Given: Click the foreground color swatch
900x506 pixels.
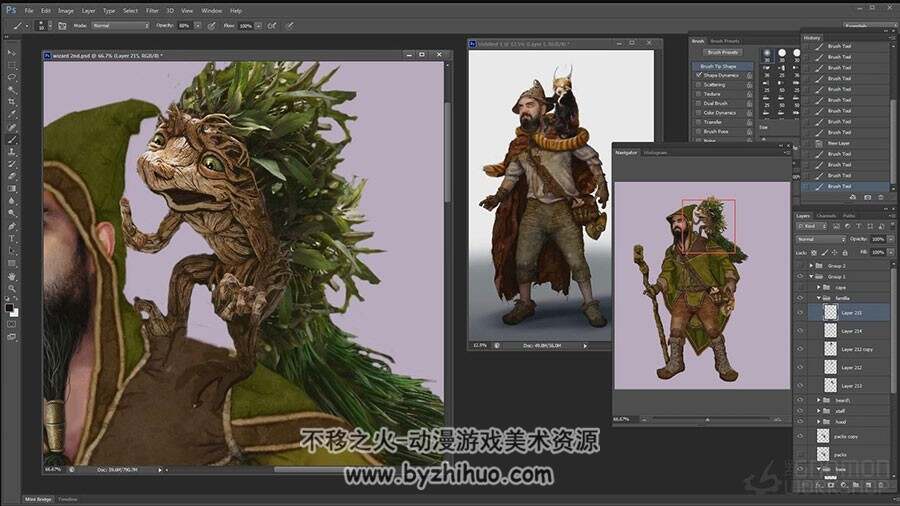Looking at the screenshot, I should tap(9, 308).
